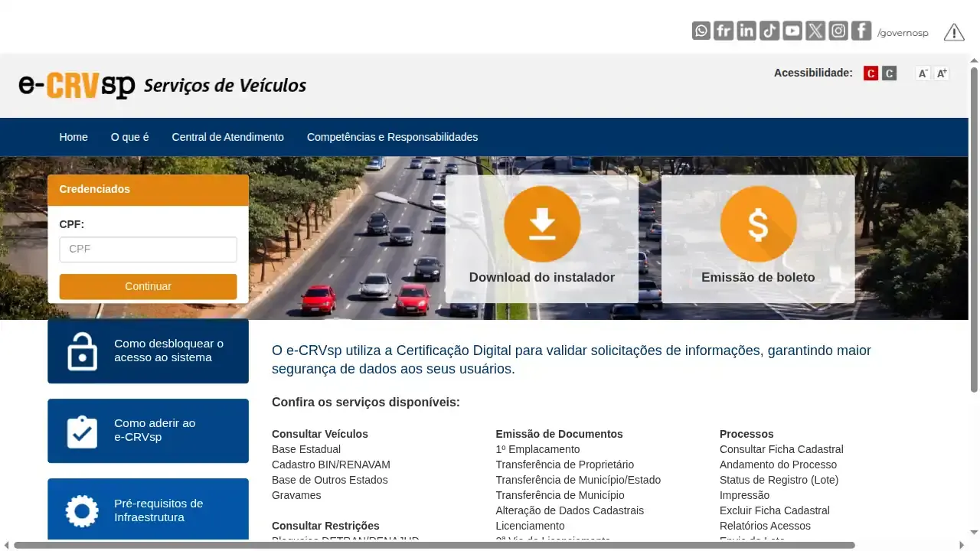
Task: Open Competências e Responsabilidades menu
Action: pos(392,137)
